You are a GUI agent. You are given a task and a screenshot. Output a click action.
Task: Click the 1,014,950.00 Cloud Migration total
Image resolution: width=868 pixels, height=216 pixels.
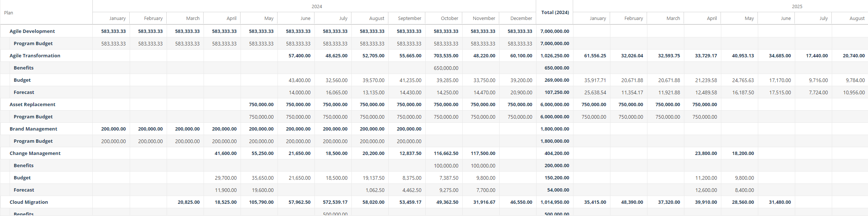coord(555,202)
